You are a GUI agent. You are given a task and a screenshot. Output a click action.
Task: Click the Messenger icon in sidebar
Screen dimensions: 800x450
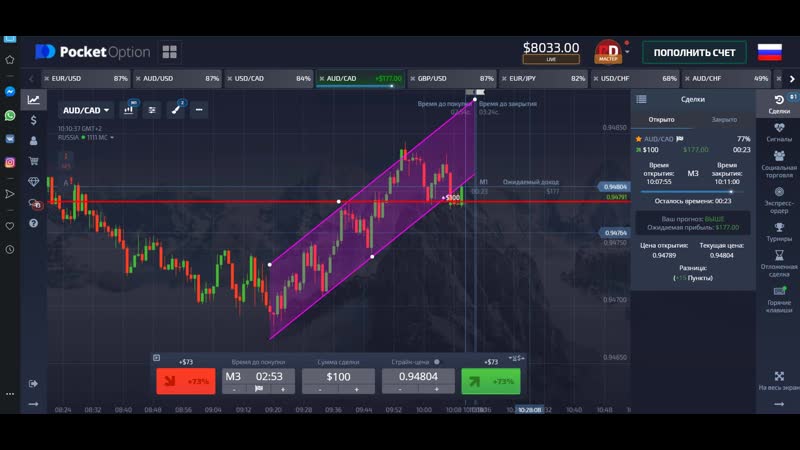pyautogui.click(x=10, y=90)
